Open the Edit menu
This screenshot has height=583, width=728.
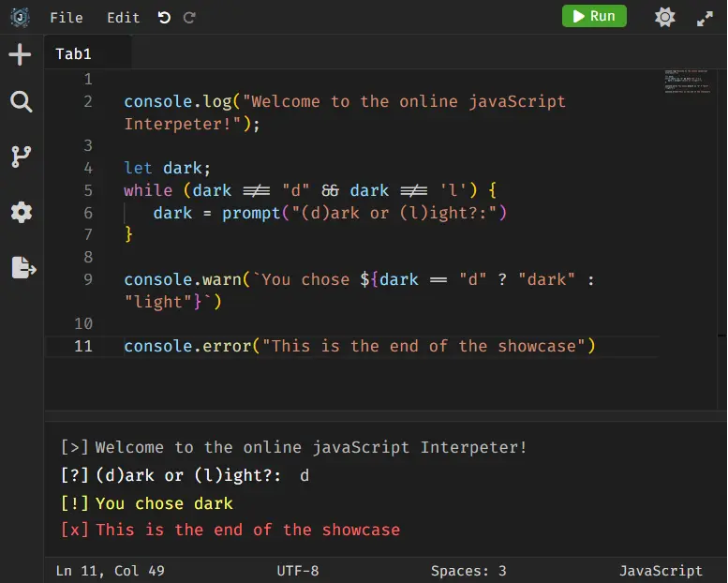pyautogui.click(x=123, y=18)
